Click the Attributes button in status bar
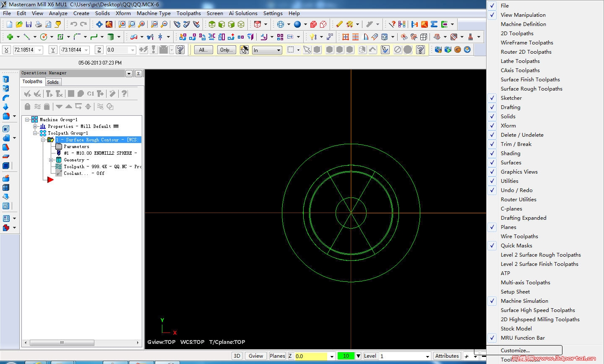Image resolution: width=604 pixels, height=364 pixels. pyautogui.click(x=447, y=356)
